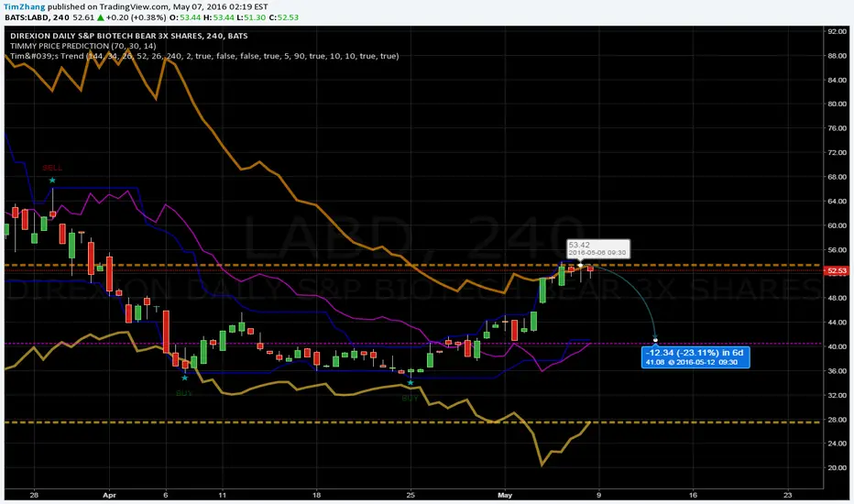Click the 11 date label on time axis

coord(222,495)
